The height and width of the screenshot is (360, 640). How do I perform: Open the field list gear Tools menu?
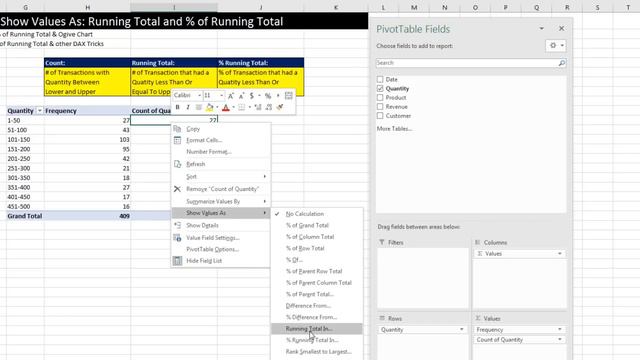point(556,45)
